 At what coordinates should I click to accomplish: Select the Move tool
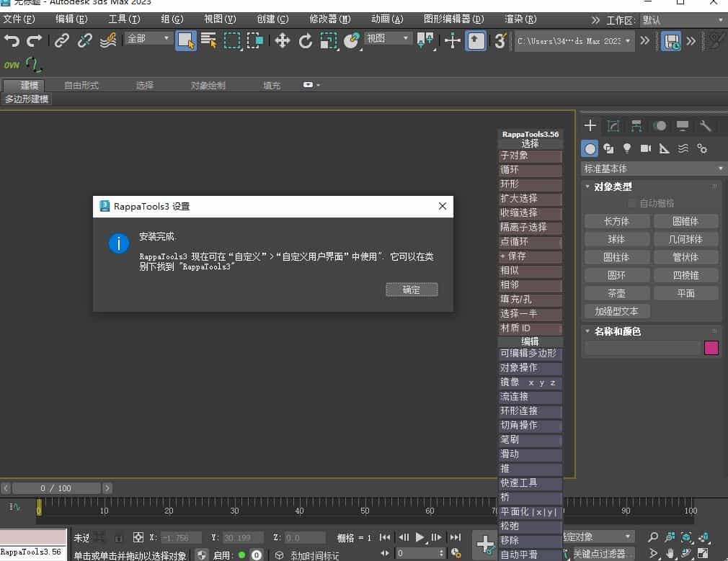[283, 41]
